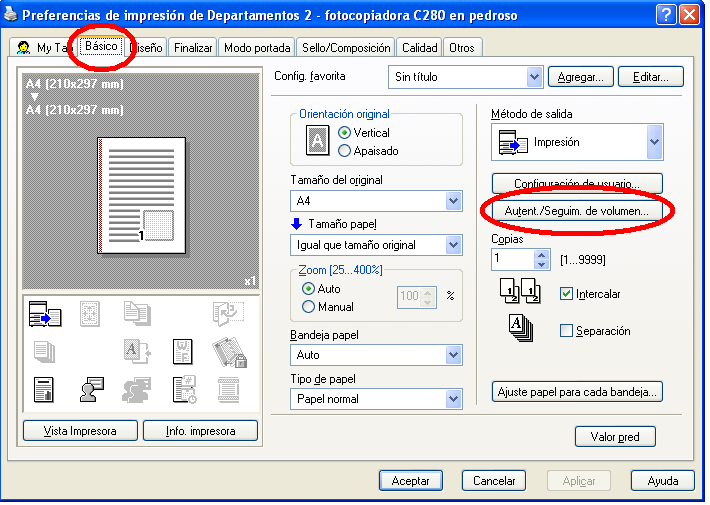This screenshot has width=710, height=505.
Task: Enable the Separación checkbox
Action: click(566, 331)
